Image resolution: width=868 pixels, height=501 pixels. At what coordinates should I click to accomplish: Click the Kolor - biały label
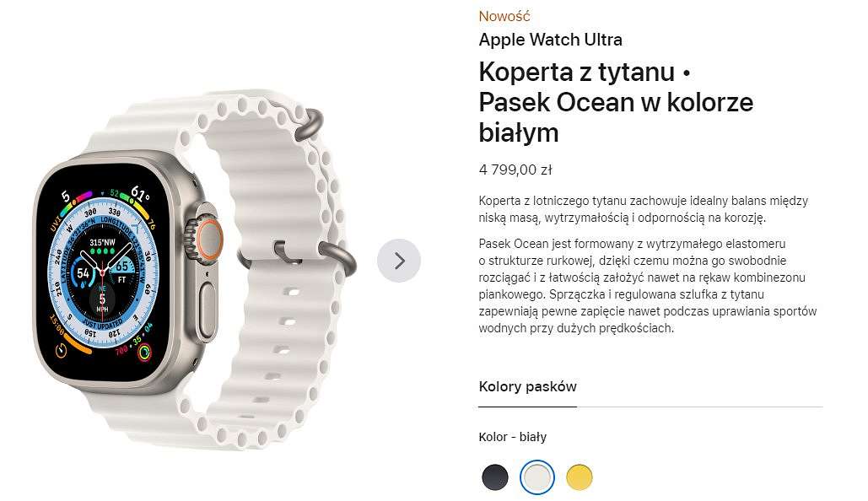(x=513, y=437)
